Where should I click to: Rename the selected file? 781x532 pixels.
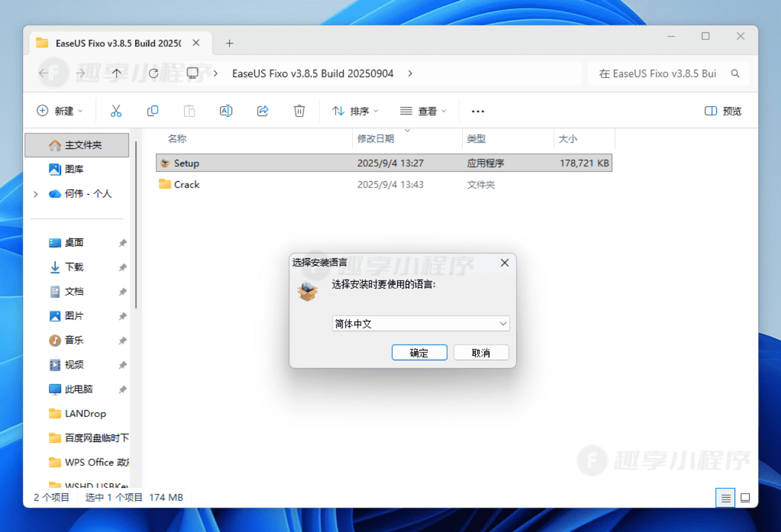(226, 110)
